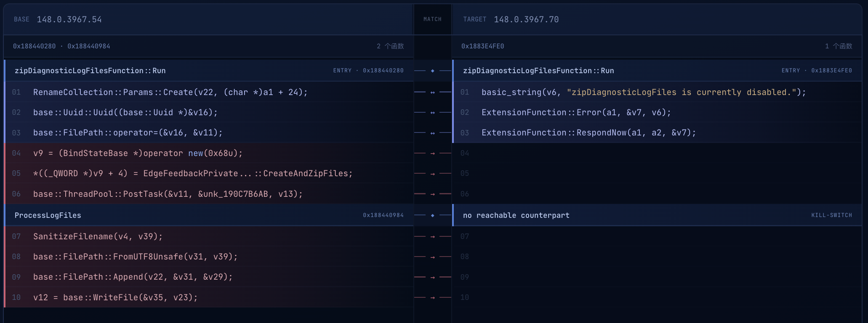Select target version 148.0.3967.70
This screenshot has height=323, width=868.
(x=526, y=19)
